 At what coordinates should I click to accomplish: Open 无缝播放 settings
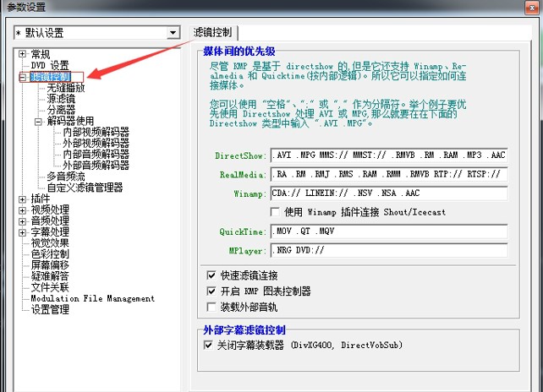coord(66,88)
